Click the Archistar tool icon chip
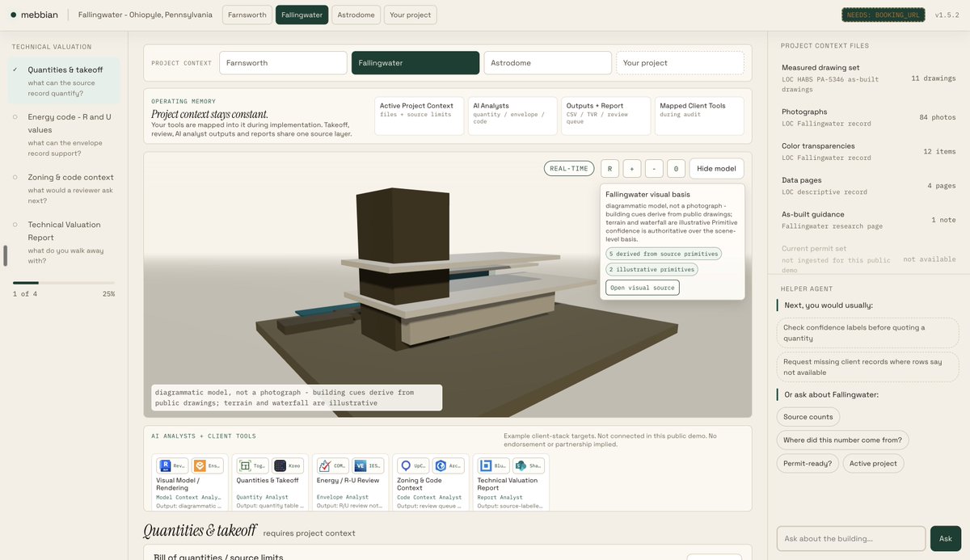 [x=448, y=465]
